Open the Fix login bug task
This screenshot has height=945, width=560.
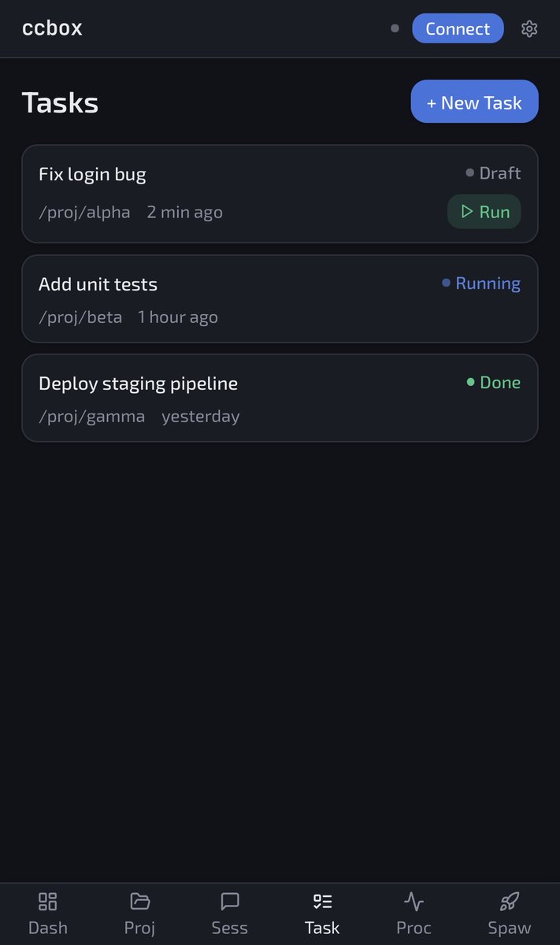coord(280,194)
